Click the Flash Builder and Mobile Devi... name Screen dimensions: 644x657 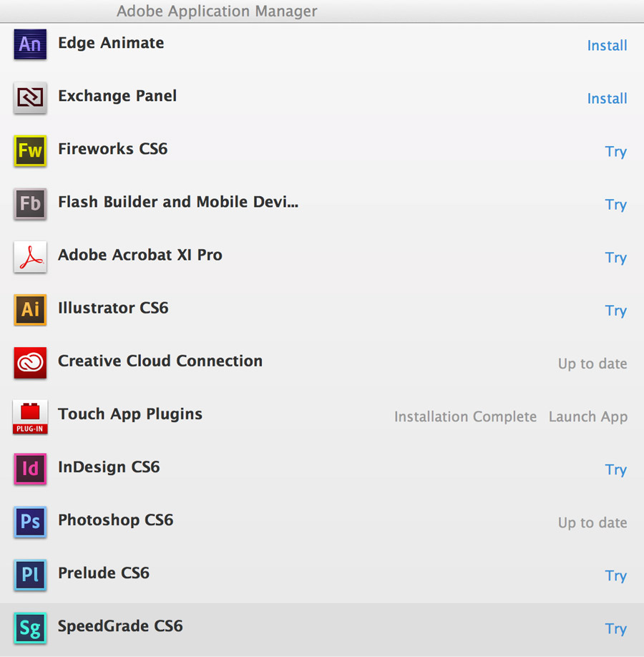point(178,202)
